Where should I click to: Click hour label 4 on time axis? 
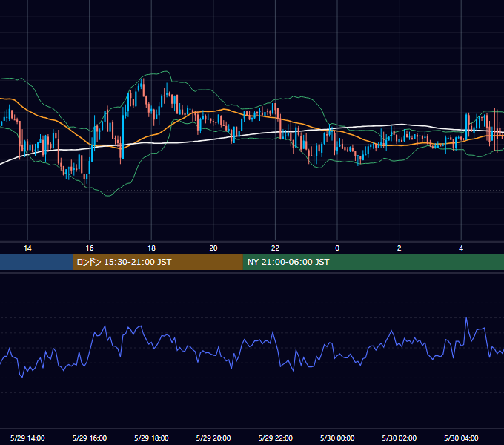pyautogui.click(x=461, y=248)
